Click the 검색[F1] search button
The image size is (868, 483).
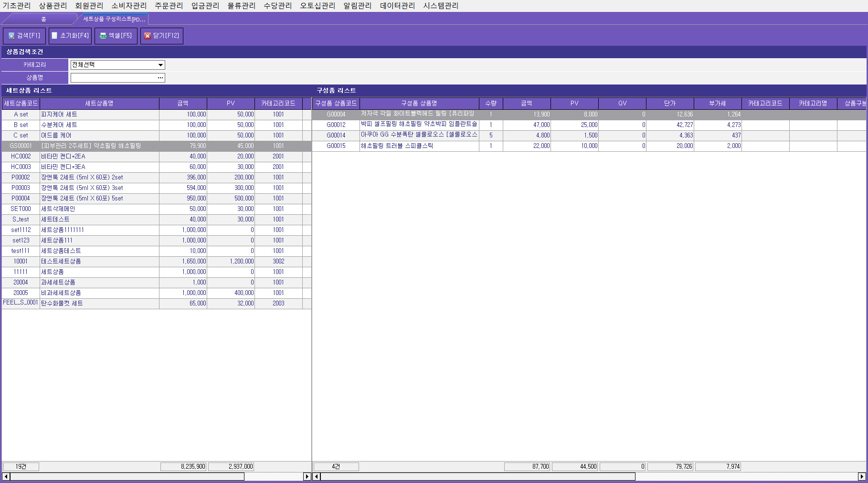pyautogui.click(x=24, y=36)
